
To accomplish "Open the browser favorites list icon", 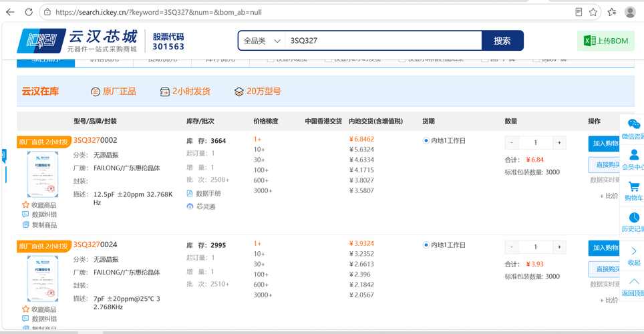I will point(612,12).
